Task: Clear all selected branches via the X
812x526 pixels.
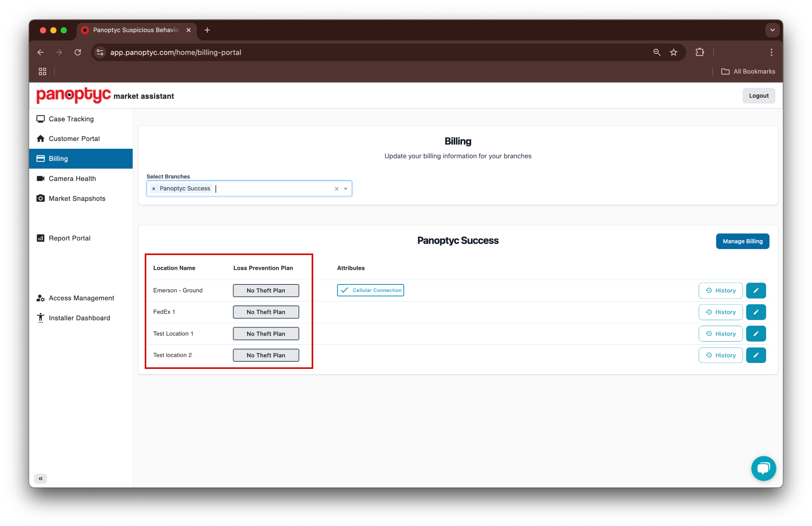Action: 336,188
